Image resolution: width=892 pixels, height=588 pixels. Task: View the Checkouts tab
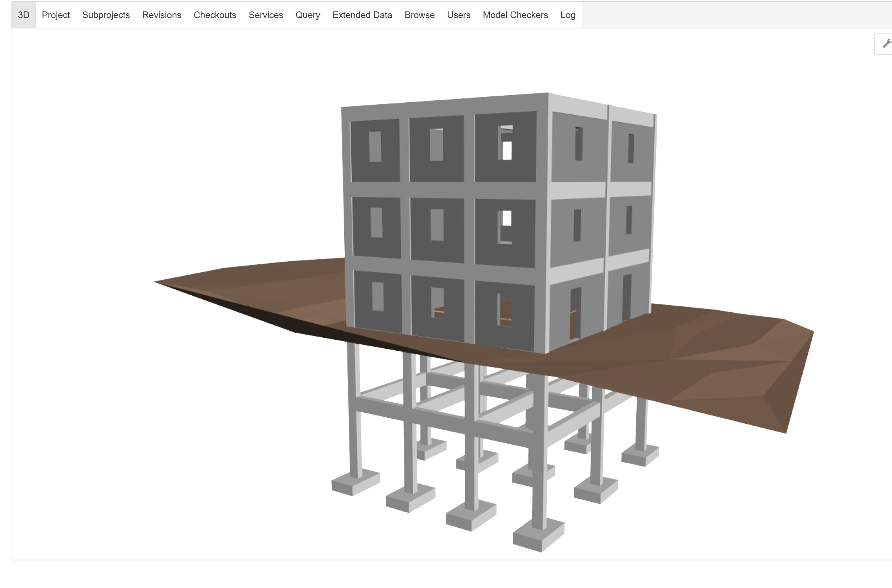(214, 15)
